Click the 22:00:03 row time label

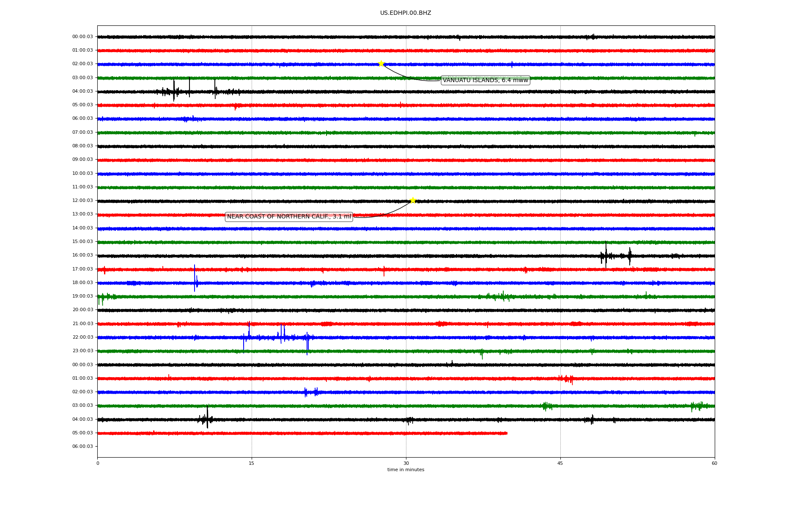click(x=82, y=337)
